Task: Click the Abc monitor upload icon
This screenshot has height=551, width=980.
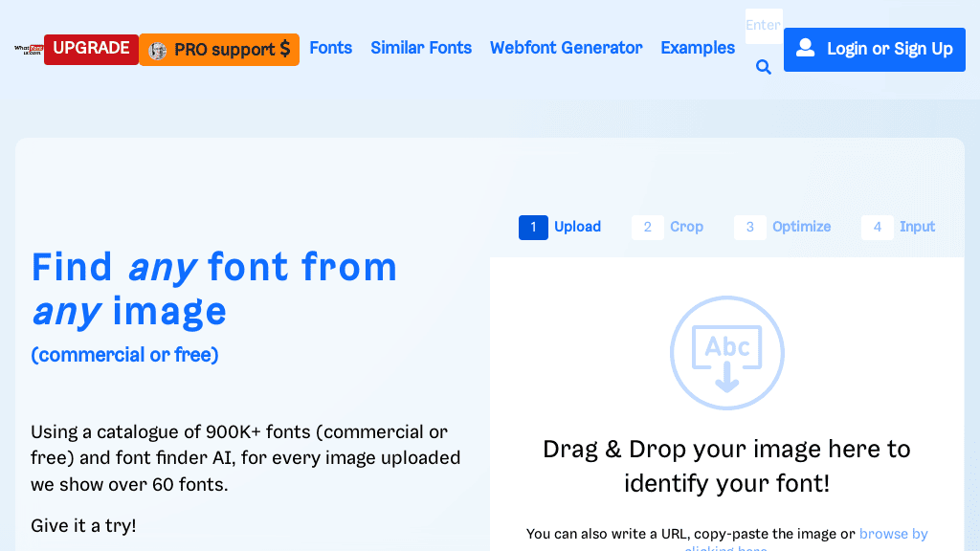Action: click(726, 346)
